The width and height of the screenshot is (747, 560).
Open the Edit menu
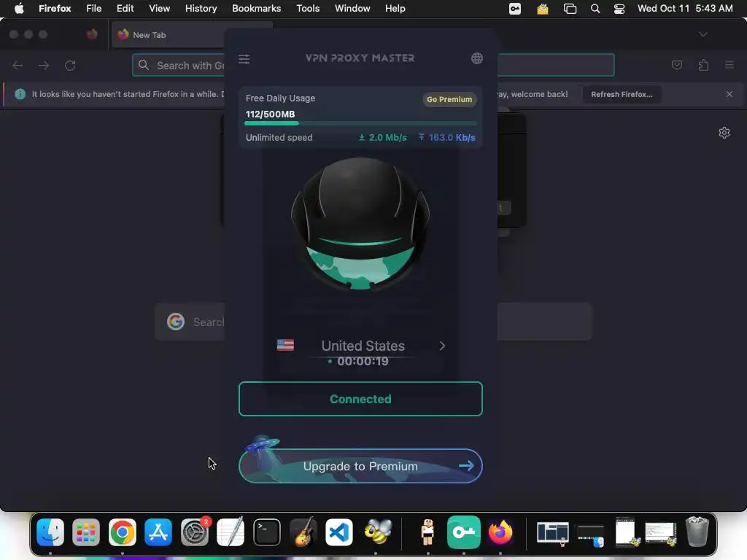125,9
